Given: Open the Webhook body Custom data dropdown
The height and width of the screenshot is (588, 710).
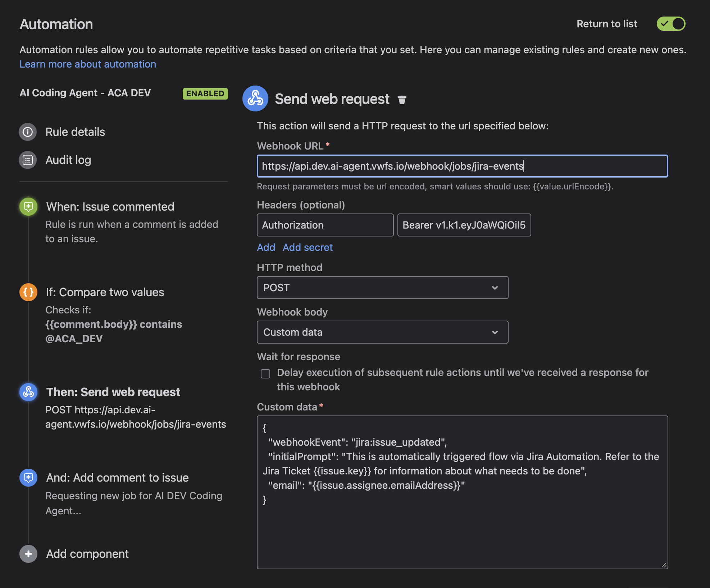Looking at the screenshot, I should 382,332.
